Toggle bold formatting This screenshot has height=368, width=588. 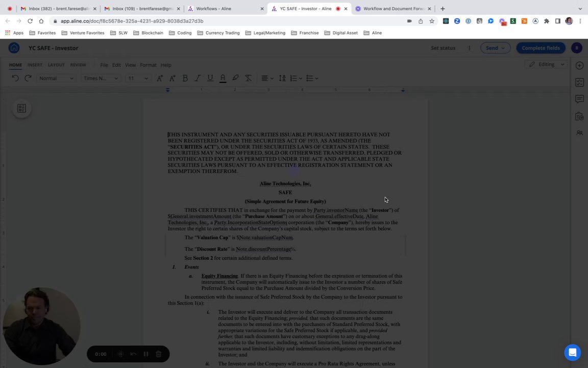pyautogui.click(x=185, y=78)
